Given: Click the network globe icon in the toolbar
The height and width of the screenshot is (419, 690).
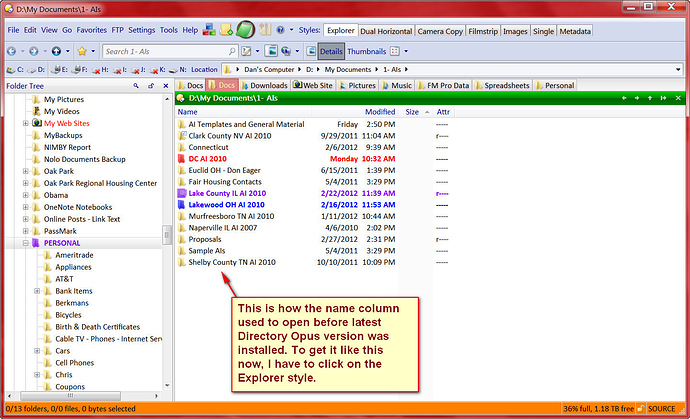Looking at the screenshot, I should 286,51.
